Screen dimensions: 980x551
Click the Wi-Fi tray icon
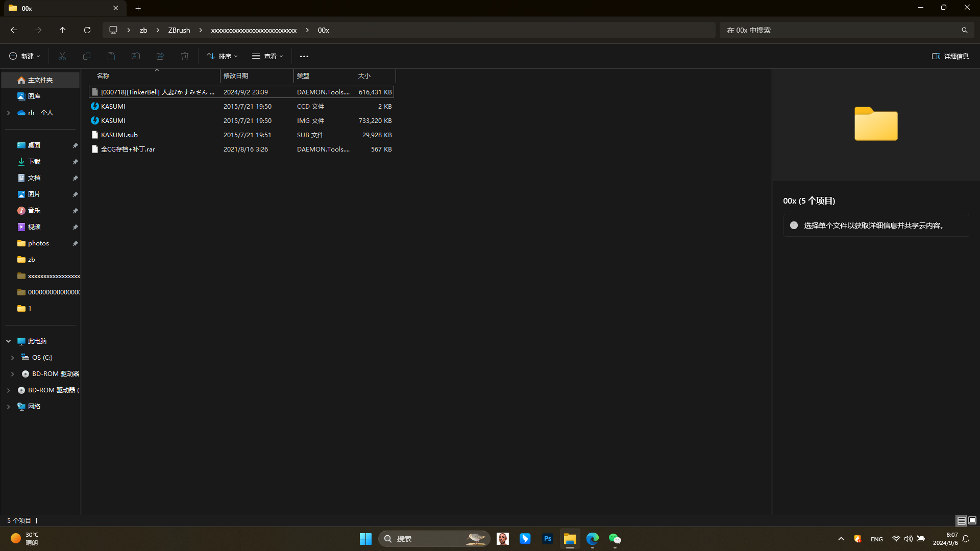coord(896,539)
